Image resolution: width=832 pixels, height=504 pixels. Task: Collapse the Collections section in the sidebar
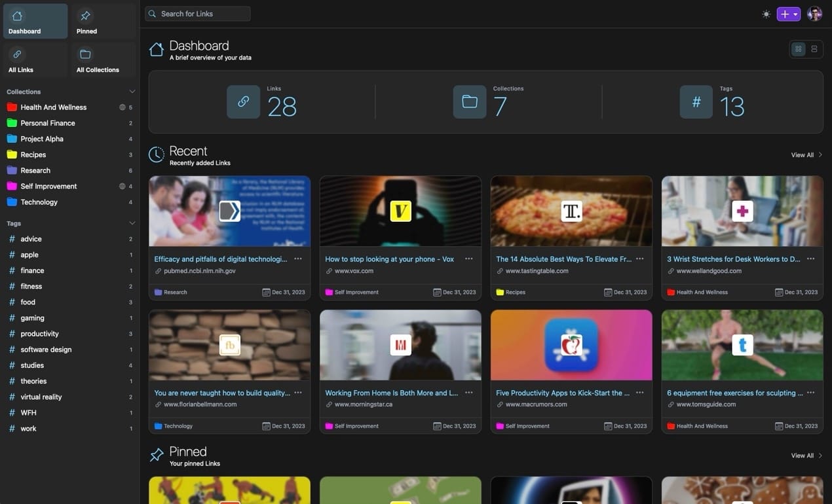[x=132, y=91]
